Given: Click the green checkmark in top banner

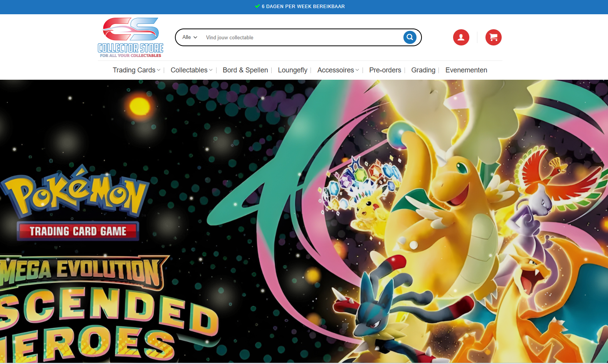Looking at the screenshot, I should pos(257,6).
